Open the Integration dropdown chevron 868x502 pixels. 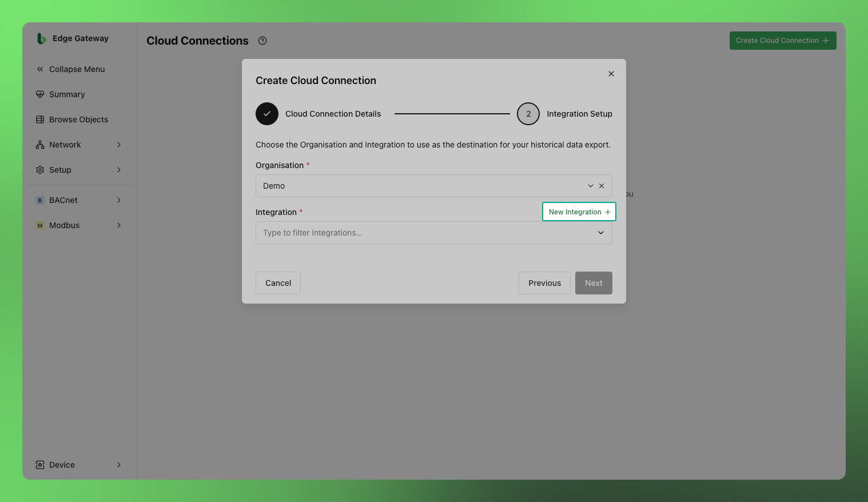click(601, 233)
